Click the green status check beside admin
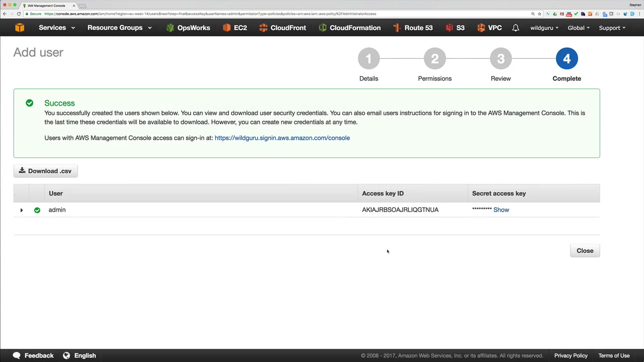Viewport: 644px width, 362px height. point(37,210)
